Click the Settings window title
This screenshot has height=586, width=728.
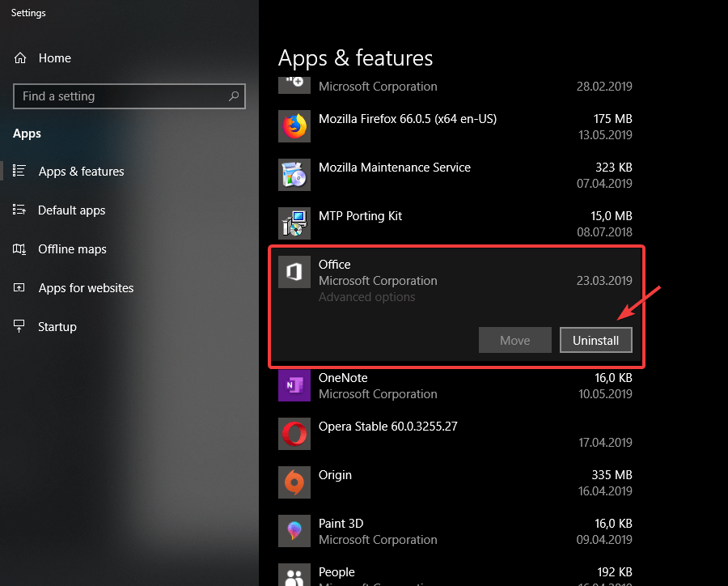[x=28, y=13]
